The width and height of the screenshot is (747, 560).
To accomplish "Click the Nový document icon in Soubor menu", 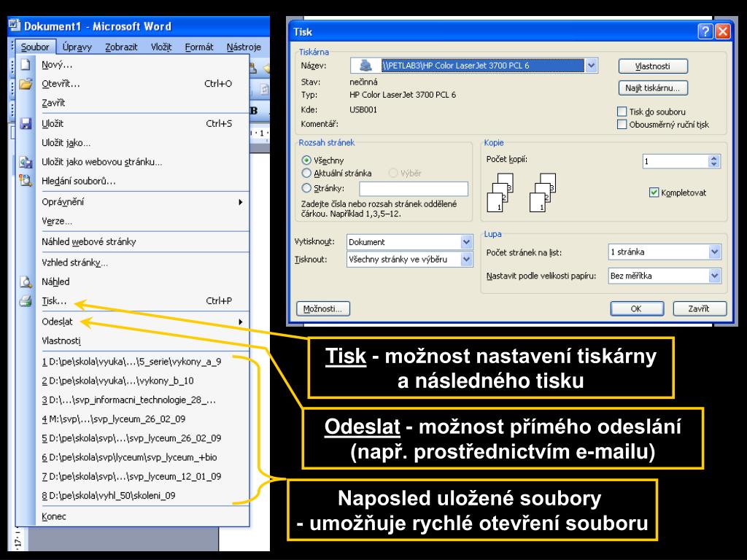I will pos(26,65).
